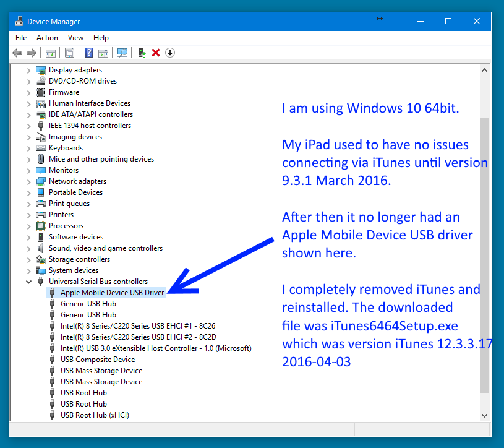Image resolution: width=504 pixels, height=448 pixels.
Task: Click the Processors category icon
Action: [x=41, y=226]
